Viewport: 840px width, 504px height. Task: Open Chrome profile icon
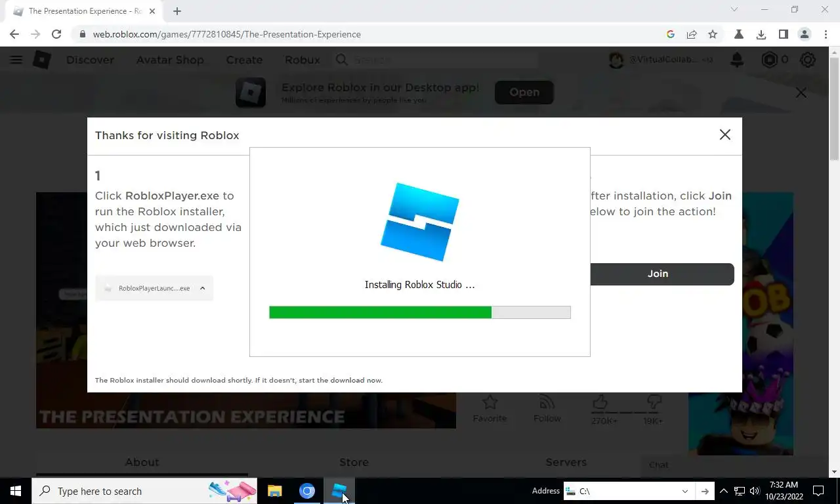(x=805, y=34)
